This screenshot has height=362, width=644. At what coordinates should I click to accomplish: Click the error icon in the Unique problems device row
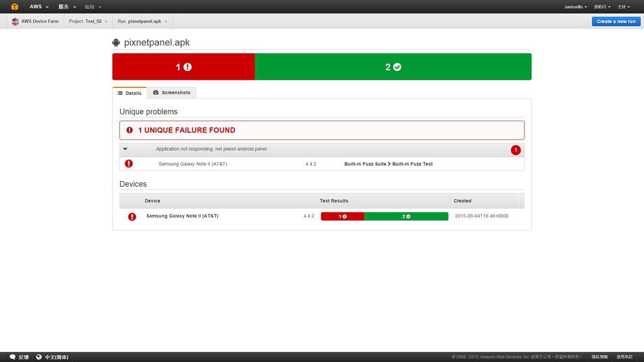[x=128, y=164]
